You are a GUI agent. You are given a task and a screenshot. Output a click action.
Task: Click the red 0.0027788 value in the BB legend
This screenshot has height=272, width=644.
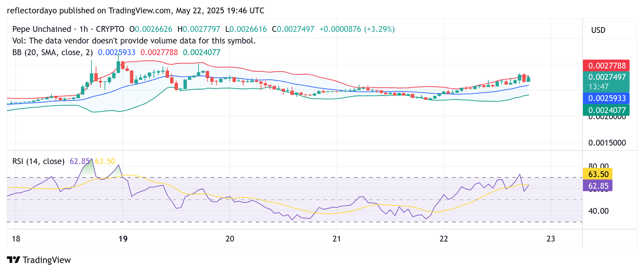(159, 52)
